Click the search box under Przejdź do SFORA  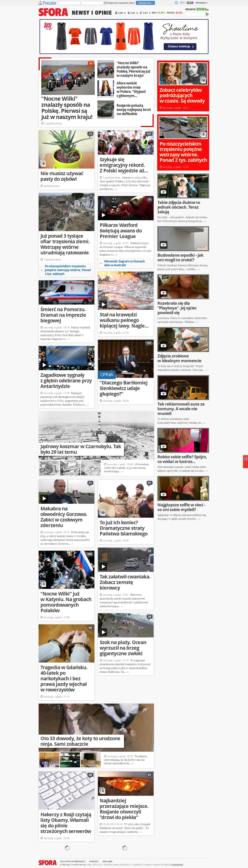(x=195, y=14)
